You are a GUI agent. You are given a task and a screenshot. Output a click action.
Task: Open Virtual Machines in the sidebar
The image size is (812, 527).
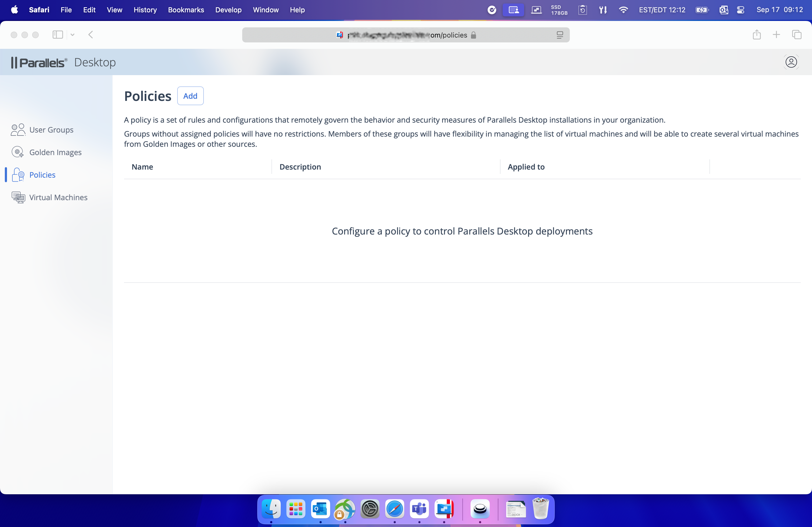coord(58,197)
